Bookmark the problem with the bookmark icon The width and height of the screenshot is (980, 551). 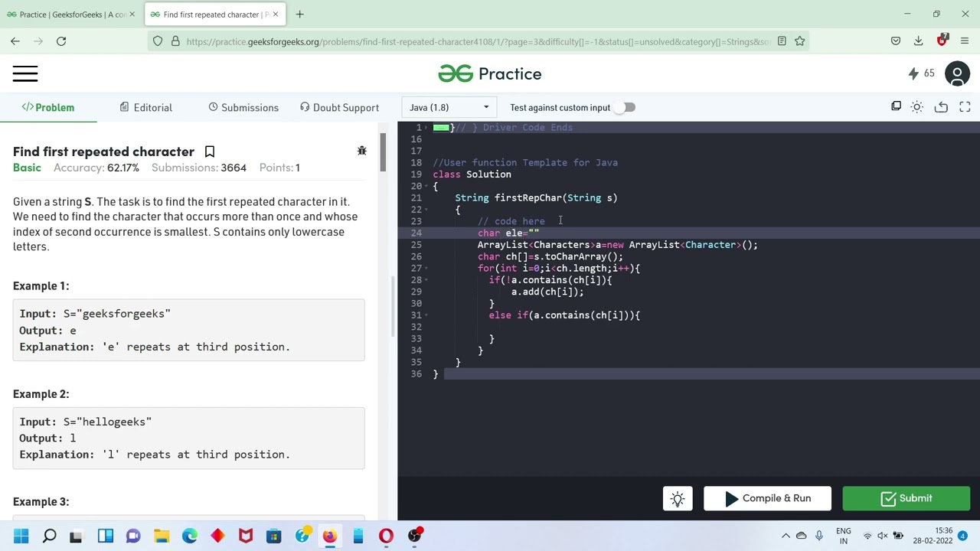pos(209,152)
